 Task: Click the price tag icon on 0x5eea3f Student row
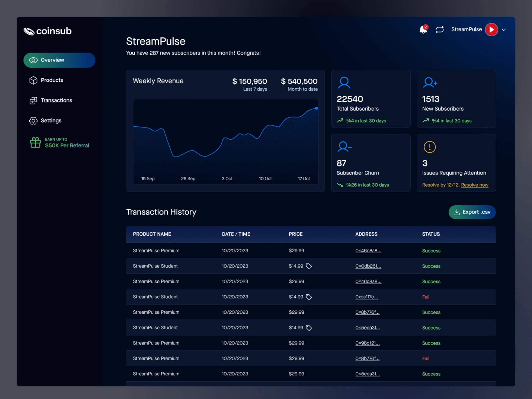(x=309, y=328)
